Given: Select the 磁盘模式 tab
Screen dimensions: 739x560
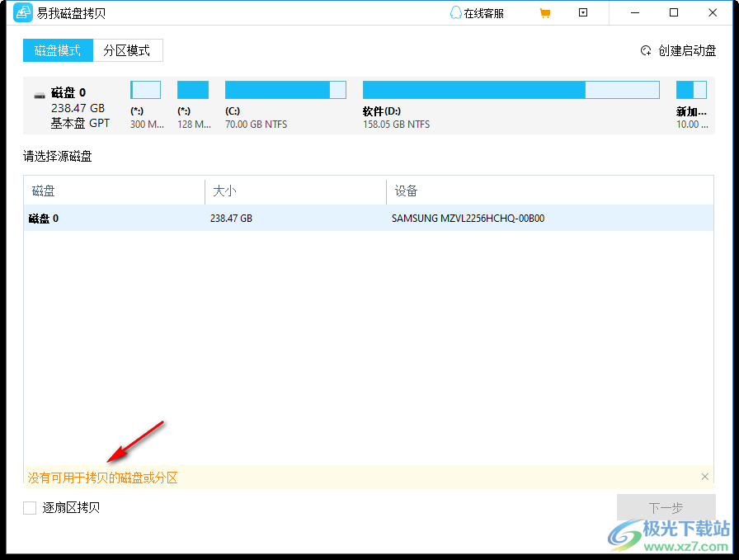Looking at the screenshot, I should point(58,50).
